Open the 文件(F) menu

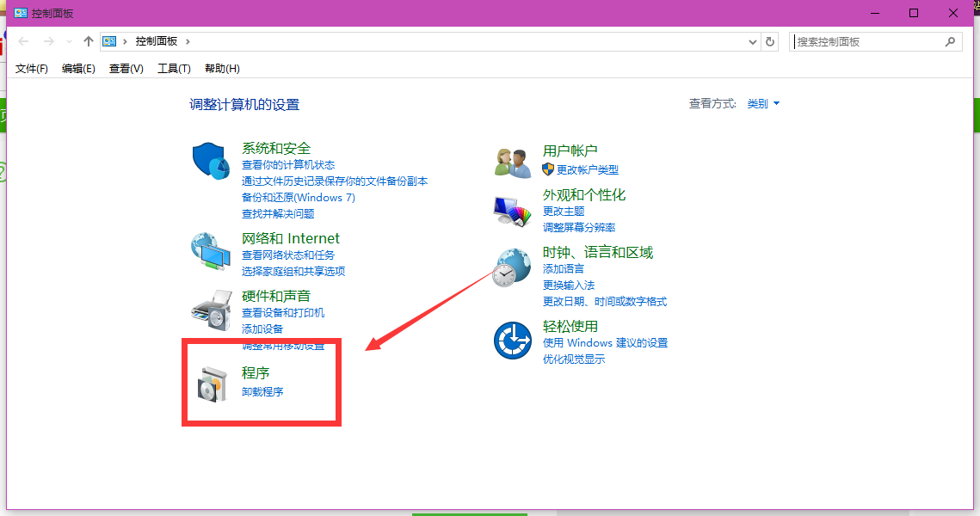click(31, 69)
